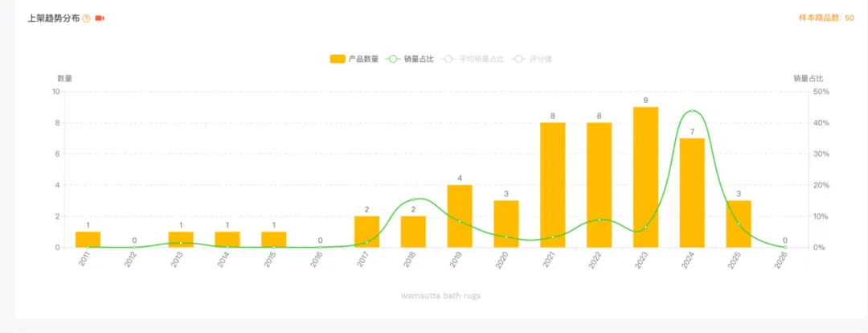This screenshot has width=868, height=333.
Task: Click the 2016 data point on green line
Action: pyautogui.click(x=321, y=247)
